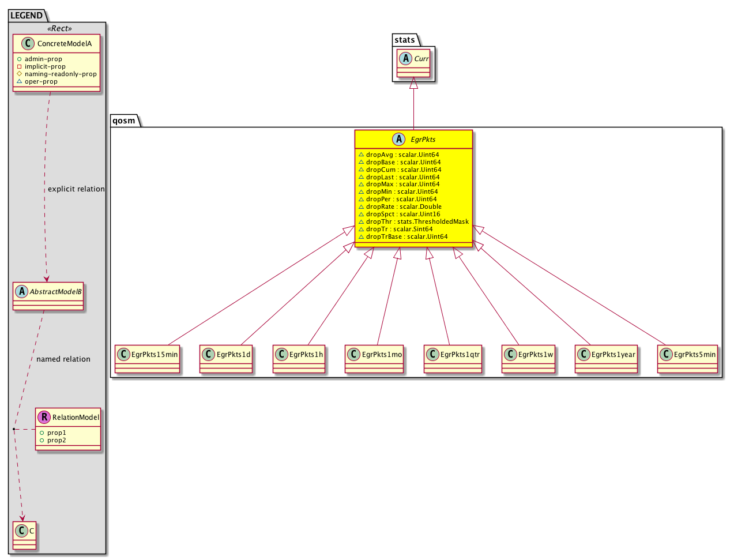Screen dimensions: 734x560
Task: Click the EgrPkts1h class name
Action: tap(306, 354)
